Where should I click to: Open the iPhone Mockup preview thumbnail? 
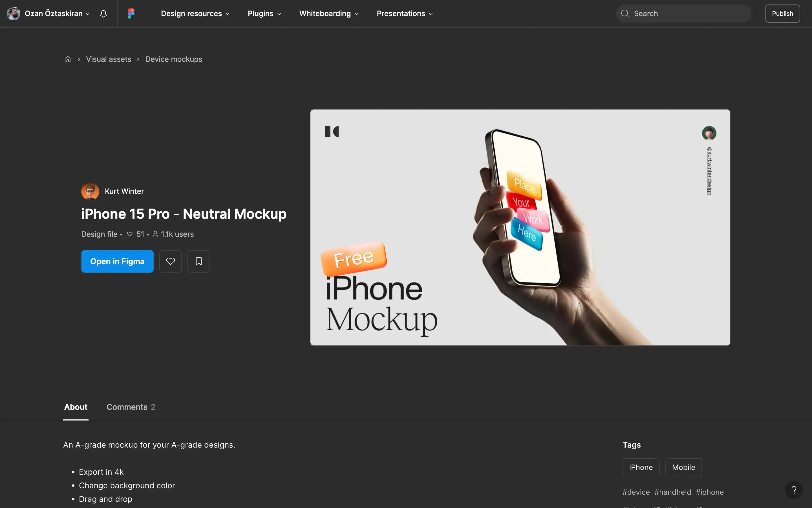click(520, 227)
